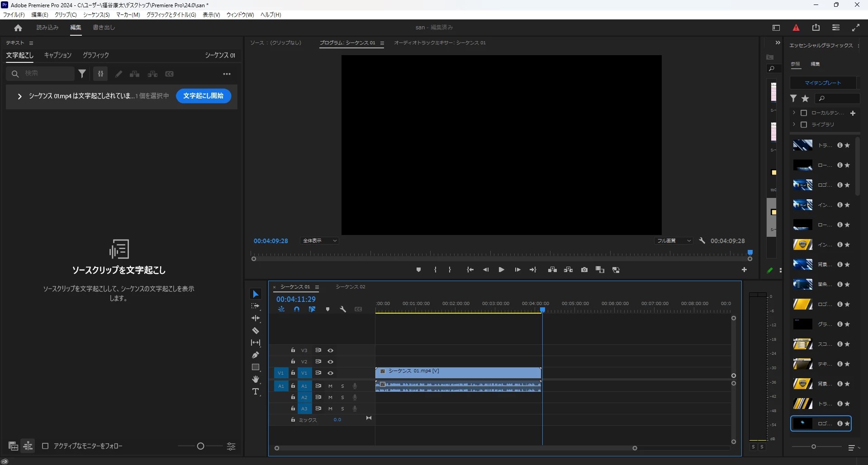Select the Ripple Edit tool

pyautogui.click(x=256, y=319)
